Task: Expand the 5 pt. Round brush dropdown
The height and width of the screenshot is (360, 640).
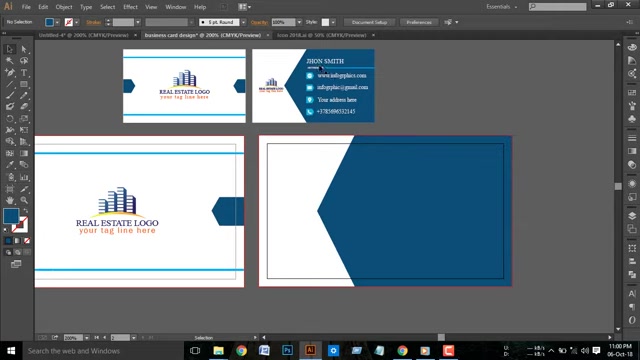Action: pos(244,22)
